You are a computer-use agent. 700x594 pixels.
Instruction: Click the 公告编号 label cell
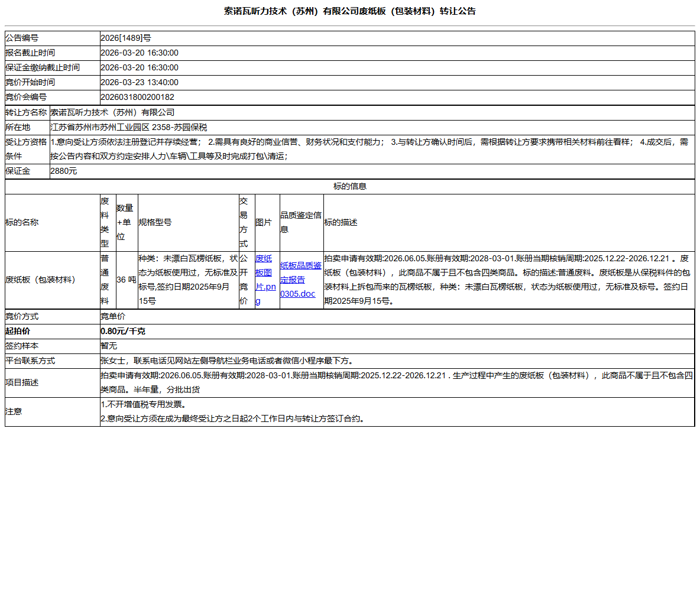pos(24,37)
